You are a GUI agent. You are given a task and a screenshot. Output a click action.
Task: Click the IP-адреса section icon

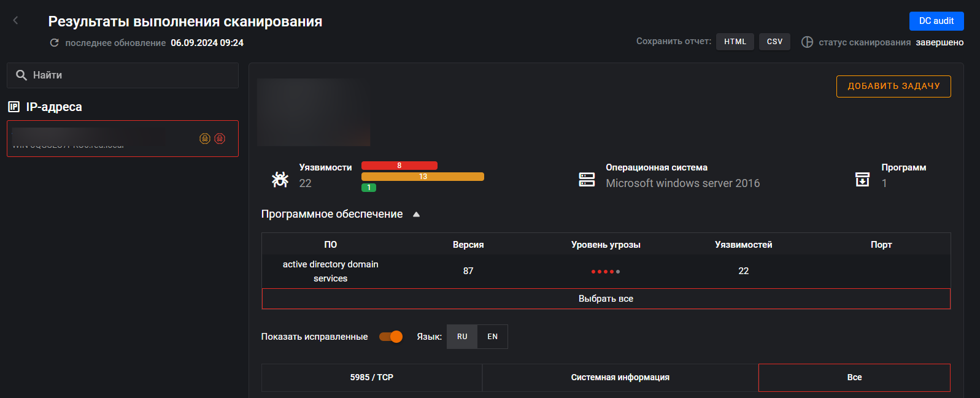point(14,107)
